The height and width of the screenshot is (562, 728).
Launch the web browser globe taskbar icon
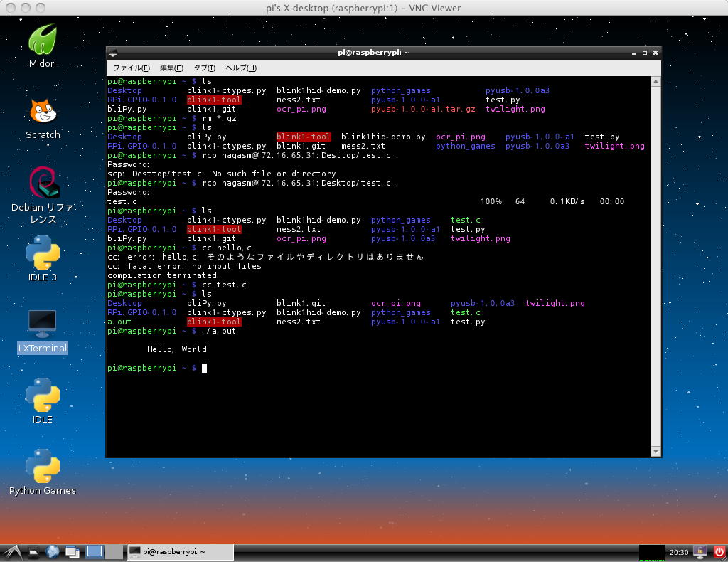click(x=53, y=552)
